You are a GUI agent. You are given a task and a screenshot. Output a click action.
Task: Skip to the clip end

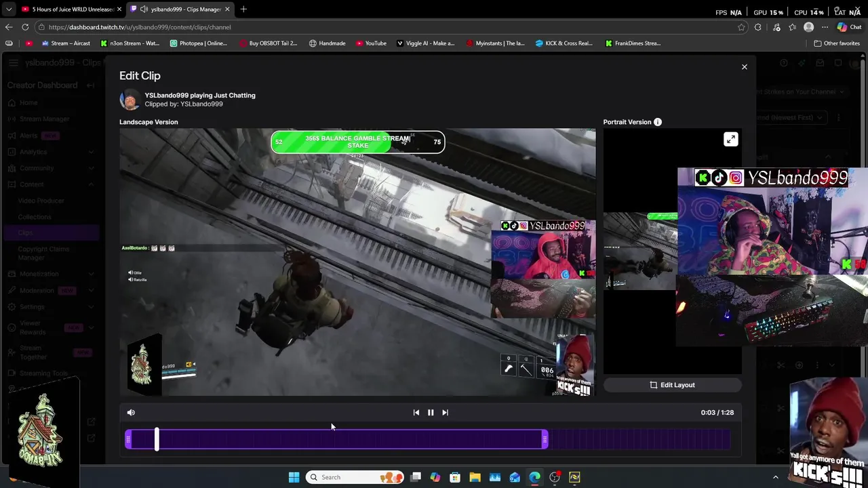point(445,412)
